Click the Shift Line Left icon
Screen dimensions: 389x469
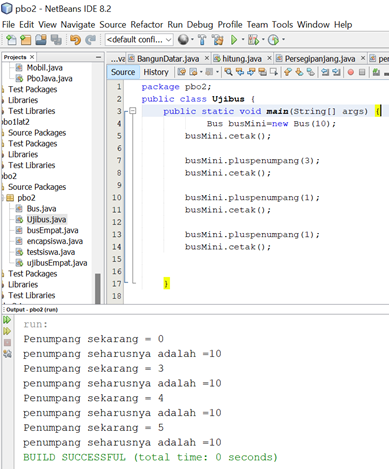[325, 72]
